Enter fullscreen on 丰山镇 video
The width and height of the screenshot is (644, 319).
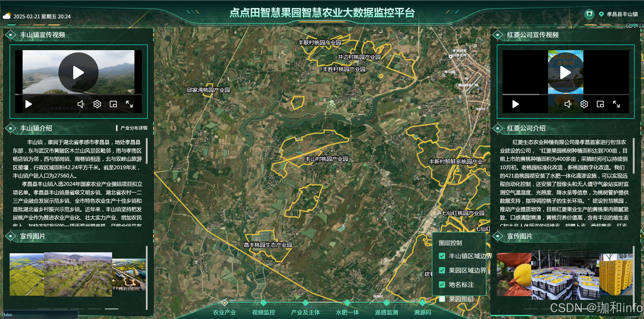tap(129, 104)
